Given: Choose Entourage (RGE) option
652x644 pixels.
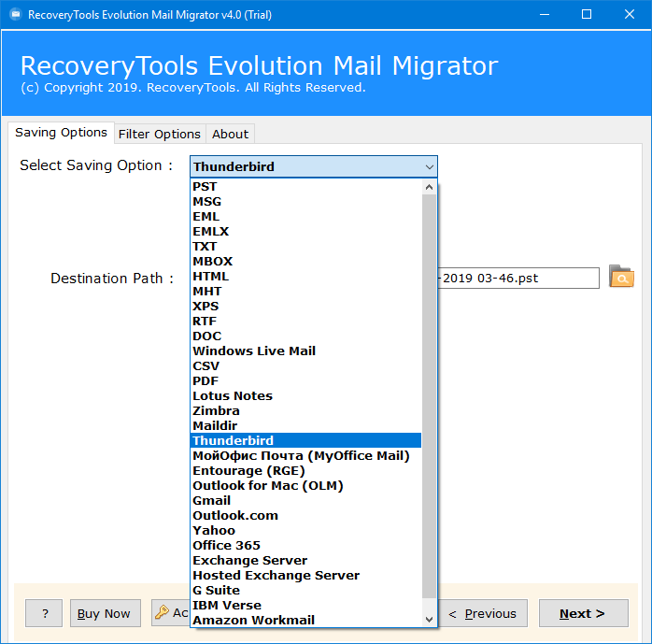Looking at the screenshot, I should click(305, 470).
